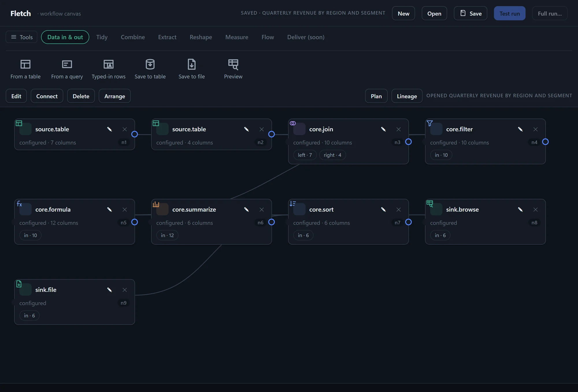Edit the sink.file node with pencil
578x392 pixels.
tap(110, 290)
